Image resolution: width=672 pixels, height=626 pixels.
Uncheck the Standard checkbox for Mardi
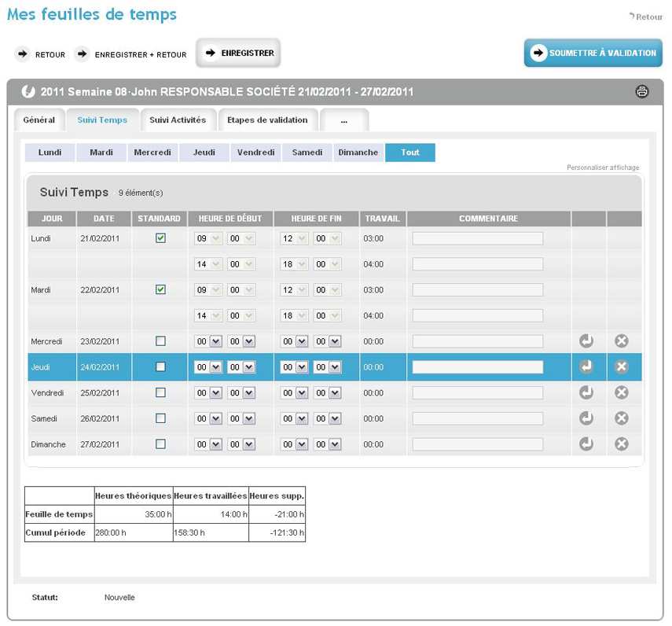click(160, 289)
